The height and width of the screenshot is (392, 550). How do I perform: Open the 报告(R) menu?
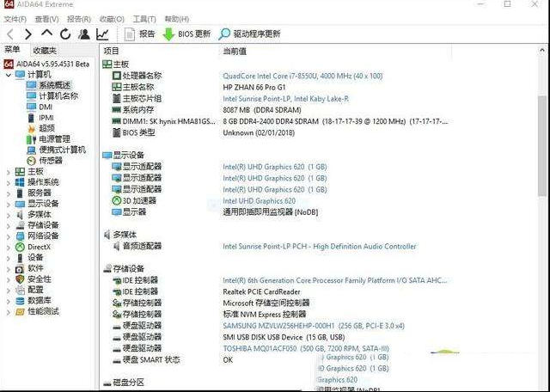point(79,19)
